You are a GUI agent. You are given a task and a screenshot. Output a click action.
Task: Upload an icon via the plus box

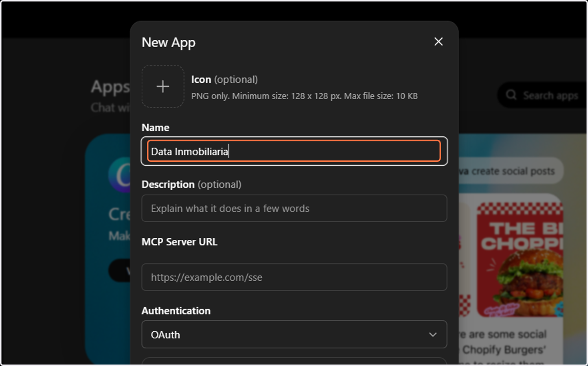coord(163,86)
